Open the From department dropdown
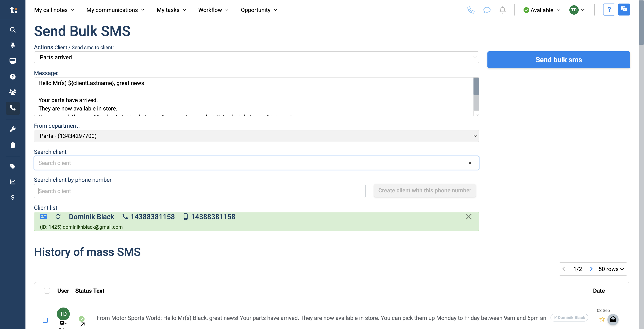 coord(256,136)
